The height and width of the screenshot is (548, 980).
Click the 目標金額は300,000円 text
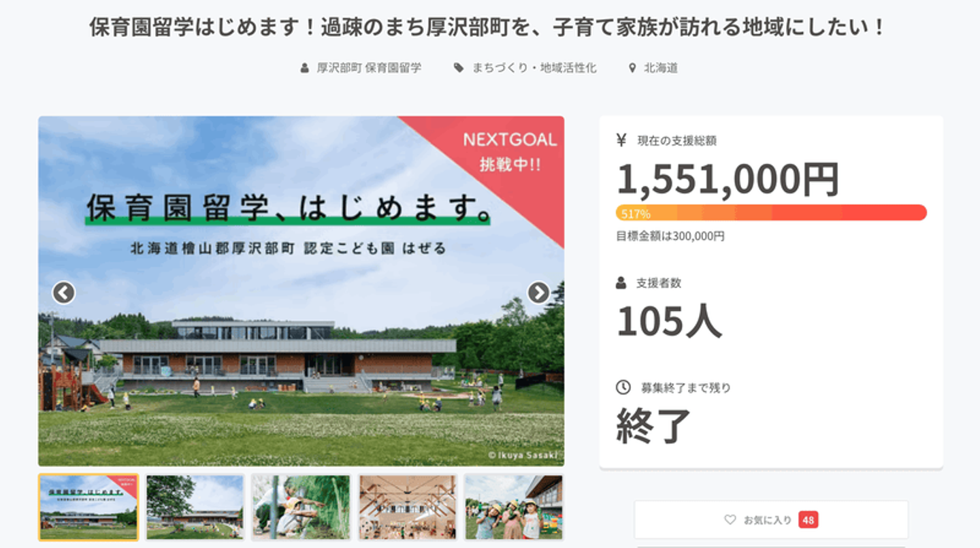(670, 236)
